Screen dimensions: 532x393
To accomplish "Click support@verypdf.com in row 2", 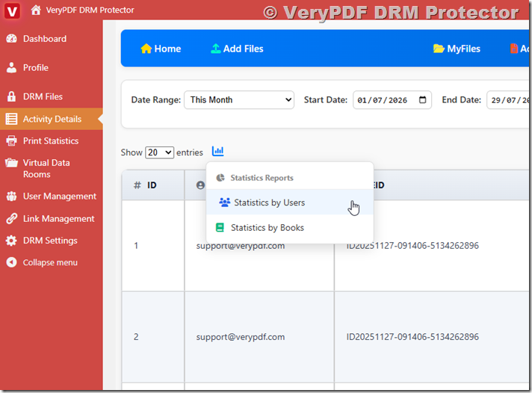I will pyautogui.click(x=240, y=337).
